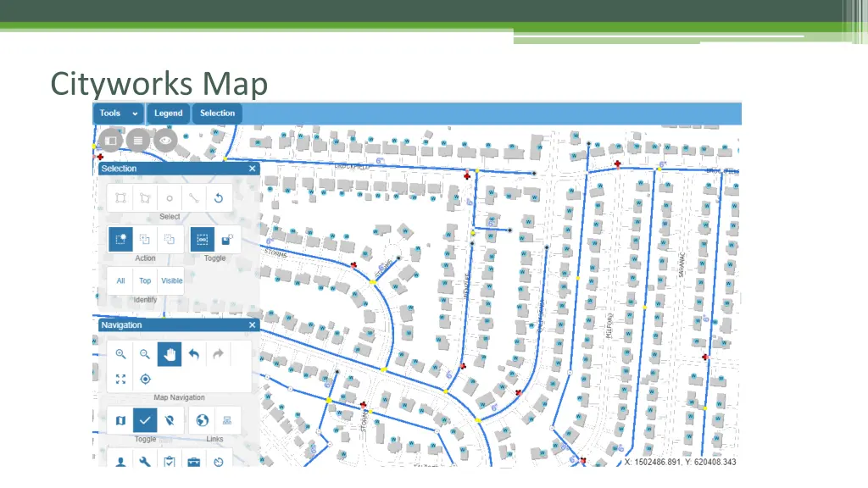
Task: Open the globe link icon
Action: [203, 420]
